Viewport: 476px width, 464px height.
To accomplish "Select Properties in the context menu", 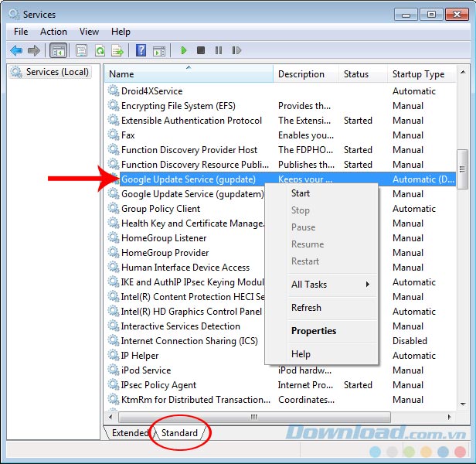I will [313, 331].
